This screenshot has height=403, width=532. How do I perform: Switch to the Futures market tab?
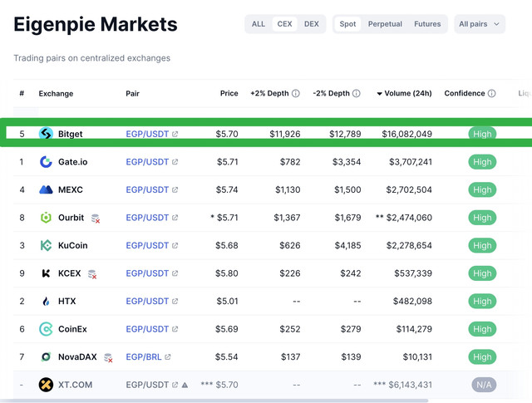click(x=427, y=24)
